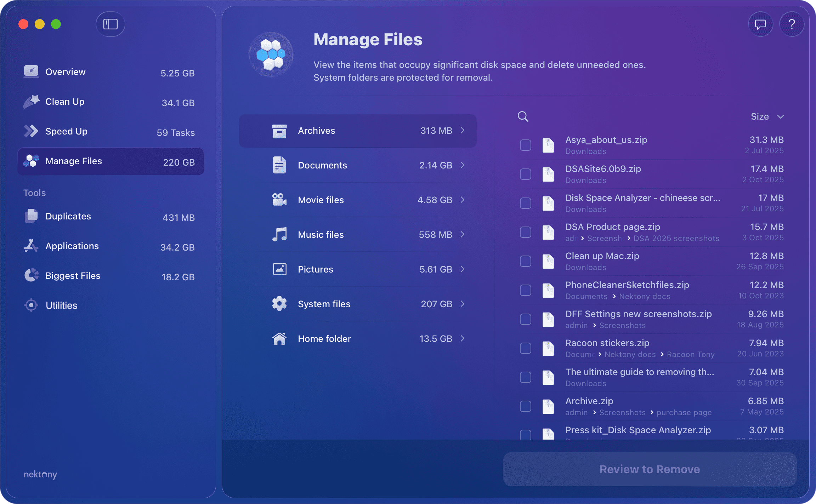Select the Biggest Files pie icon
Viewport: 816px width, 504px height.
tap(31, 275)
